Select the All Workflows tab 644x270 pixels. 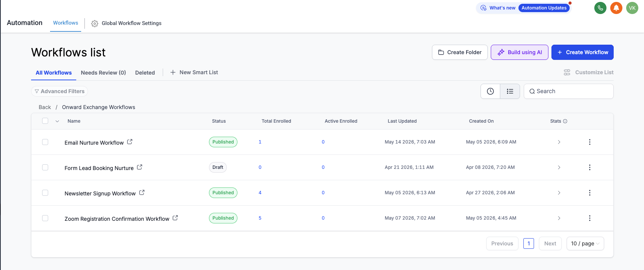[53, 73]
